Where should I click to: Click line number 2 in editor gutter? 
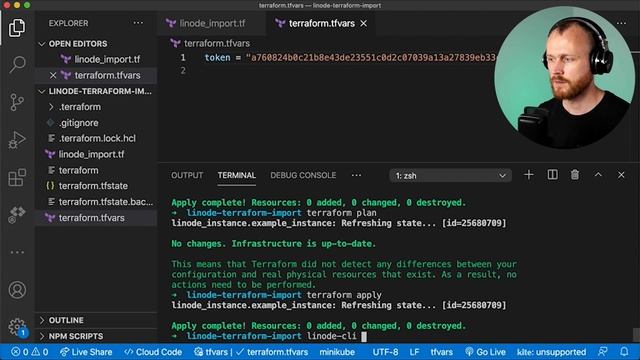tap(183, 71)
